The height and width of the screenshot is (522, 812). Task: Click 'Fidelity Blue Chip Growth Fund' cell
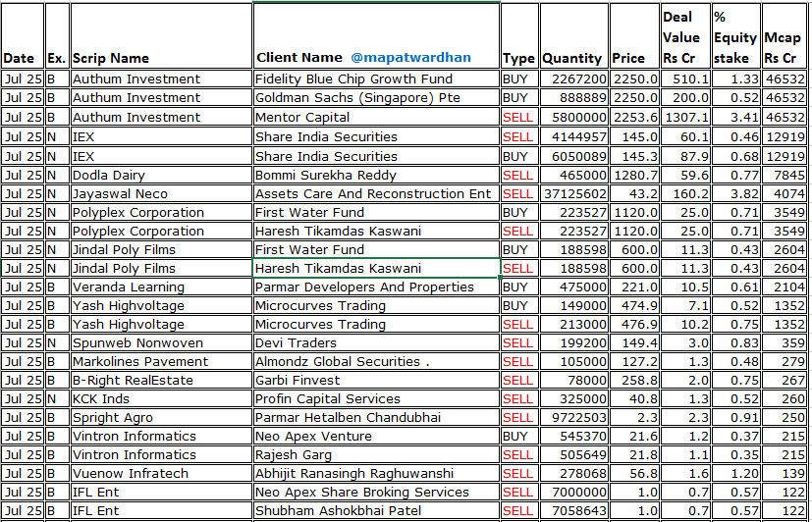click(x=376, y=79)
